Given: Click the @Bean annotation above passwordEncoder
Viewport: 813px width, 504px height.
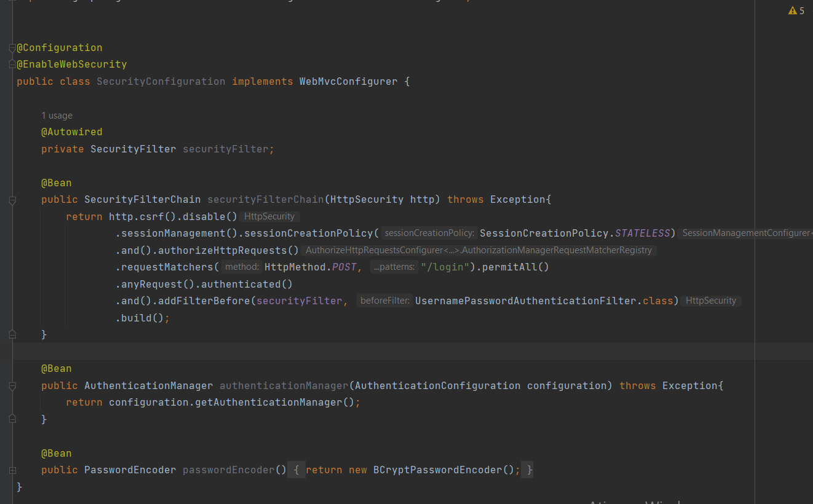Looking at the screenshot, I should [x=57, y=454].
